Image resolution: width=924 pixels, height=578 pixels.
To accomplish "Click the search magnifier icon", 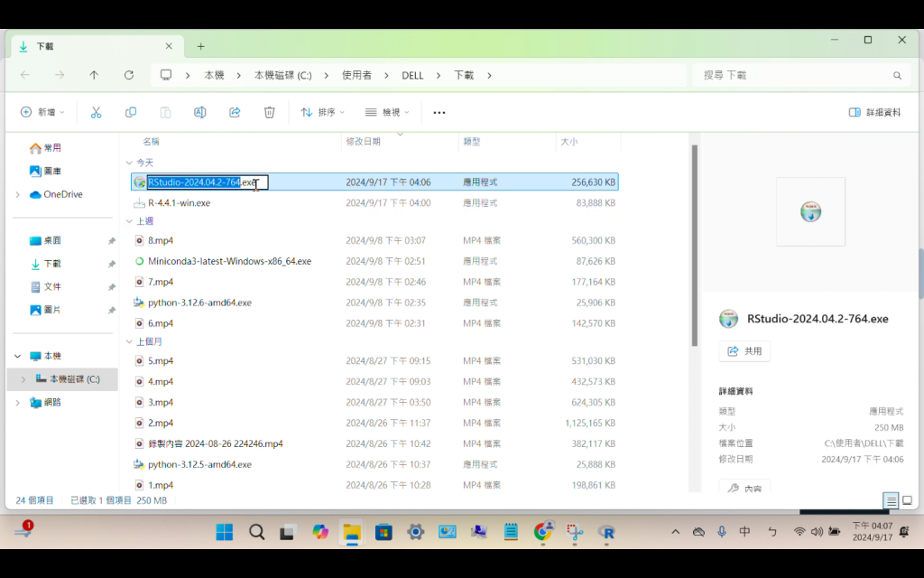I will [x=897, y=76].
